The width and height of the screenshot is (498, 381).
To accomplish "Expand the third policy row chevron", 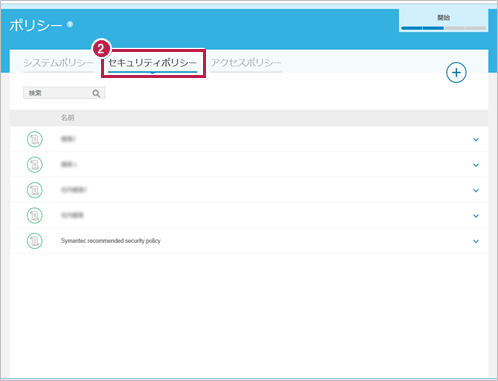I will coord(476,190).
